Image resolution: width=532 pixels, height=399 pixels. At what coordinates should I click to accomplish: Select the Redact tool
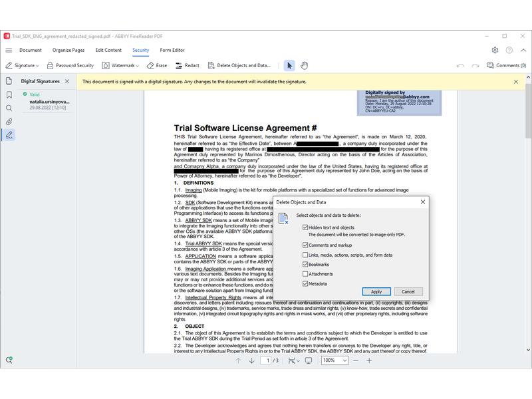click(188, 65)
